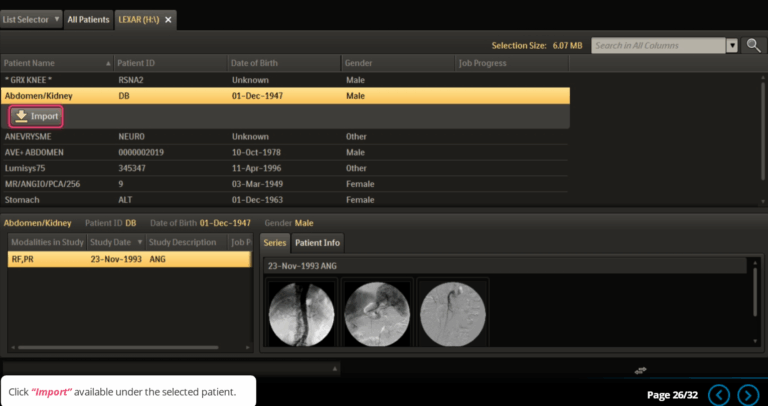Select the AVE+ ABDOMEN patient row
This screenshot has height=406, width=768.
click(285, 152)
